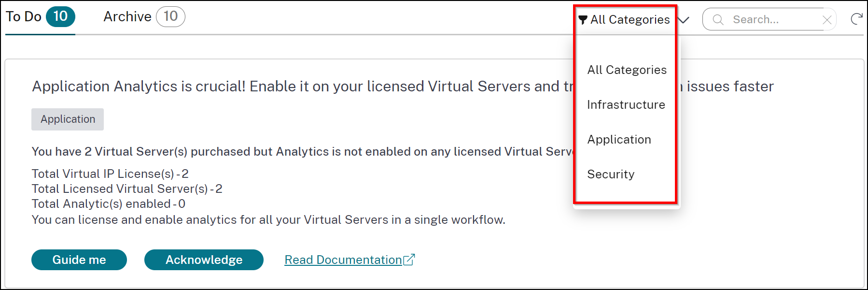Click 'Total Virtual IP License(s) - 2' text
Image resolution: width=868 pixels, height=290 pixels.
[110, 174]
